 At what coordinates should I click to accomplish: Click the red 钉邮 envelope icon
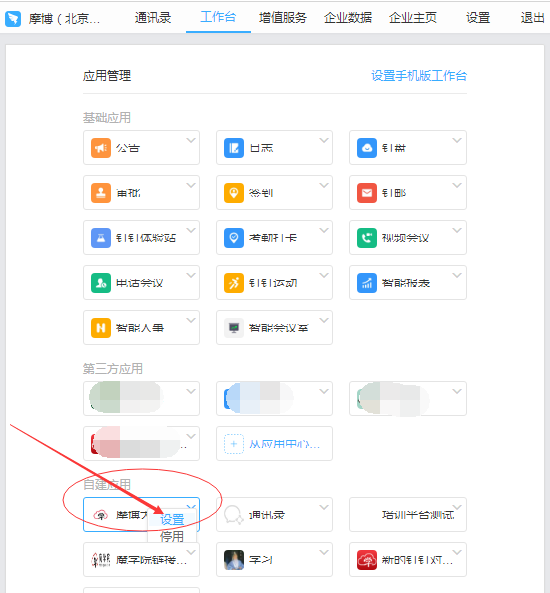click(x=367, y=193)
